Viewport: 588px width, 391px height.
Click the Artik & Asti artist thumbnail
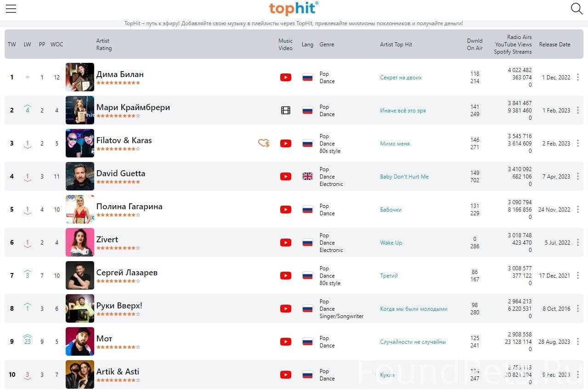80,374
